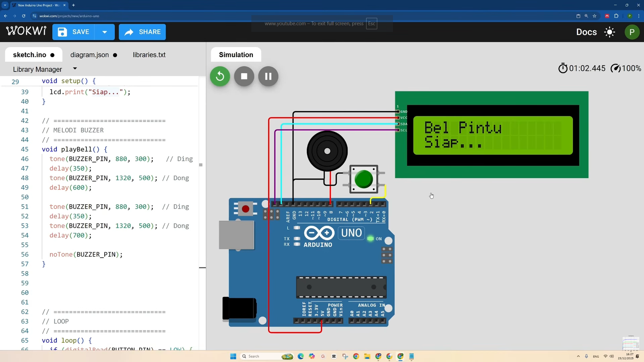The image size is (644, 362).
Task: Open the save options dropdown arrow
Action: pyautogui.click(x=105, y=32)
